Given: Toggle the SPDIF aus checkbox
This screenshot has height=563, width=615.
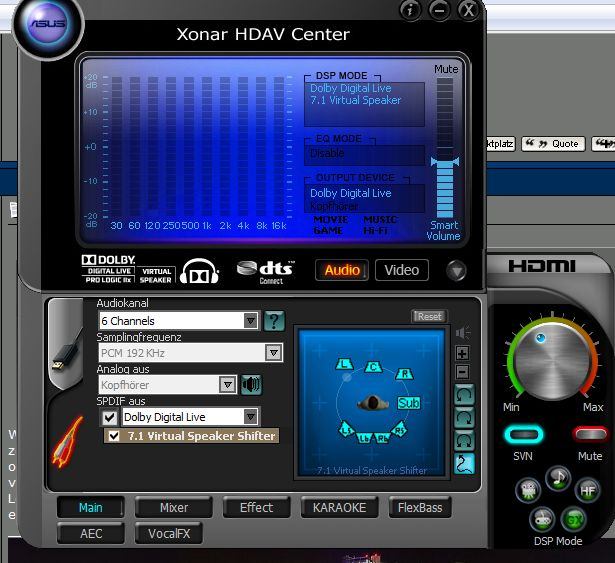Looking at the screenshot, I should [x=109, y=417].
